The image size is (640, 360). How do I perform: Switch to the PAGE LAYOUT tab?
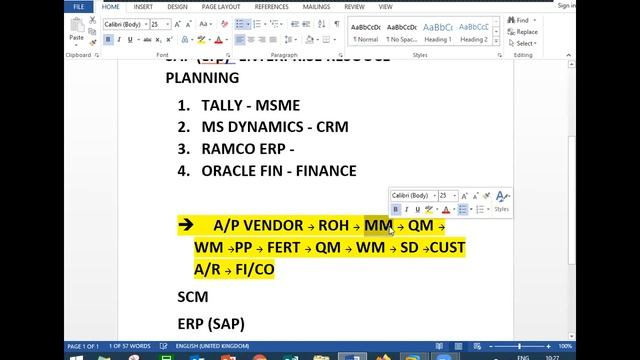tap(221, 7)
